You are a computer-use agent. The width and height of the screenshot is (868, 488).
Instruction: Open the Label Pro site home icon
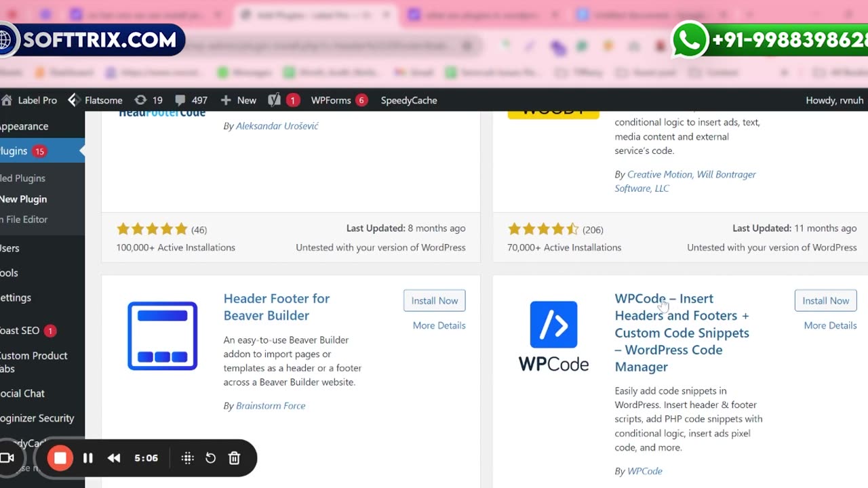click(x=7, y=100)
